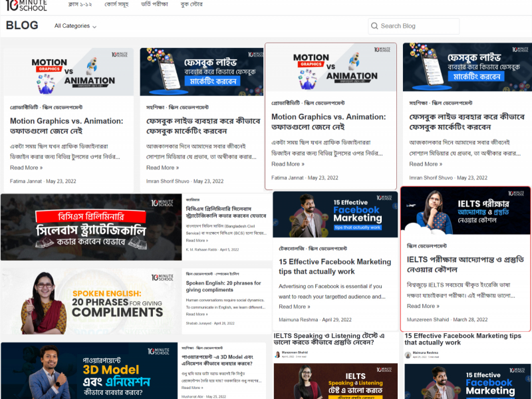Open the All Categories dropdown

pyautogui.click(x=74, y=26)
